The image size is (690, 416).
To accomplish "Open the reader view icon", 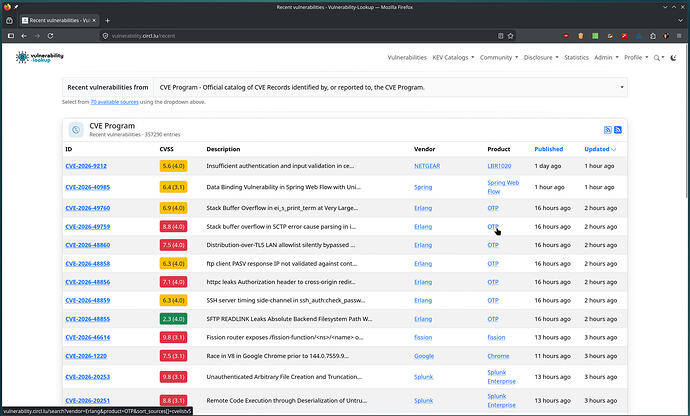I will coord(500,36).
